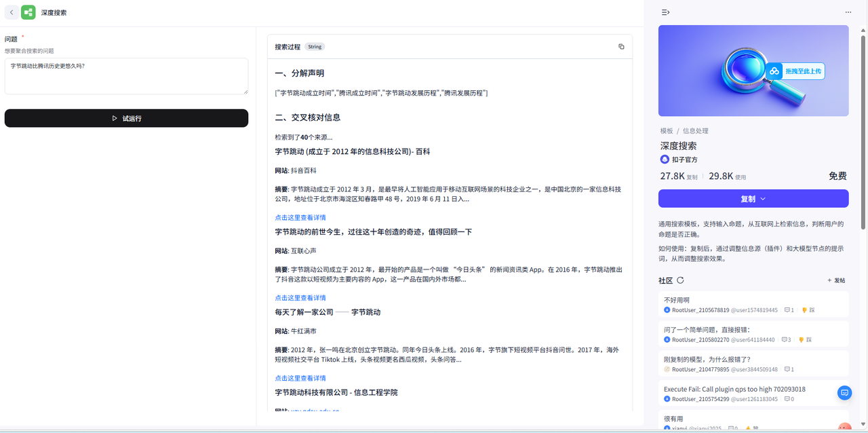The height and width of the screenshot is (433, 868).
Task: Click the 免费 price label
Action: (x=837, y=176)
